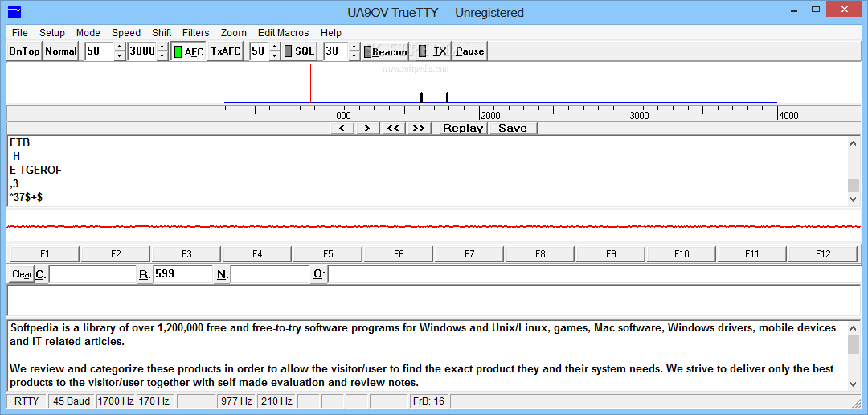Click the down arrow of the receive text scrollbar
868x415 pixels.
tap(853, 199)
